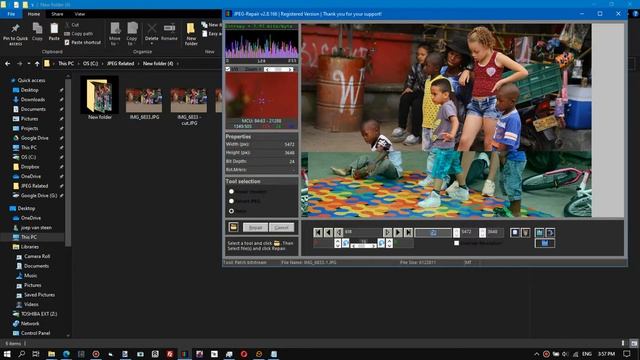This screenshot has width=640, height=360.
Task: Click the stepper before the 5472 width field
Action: [x=456, y=232]
